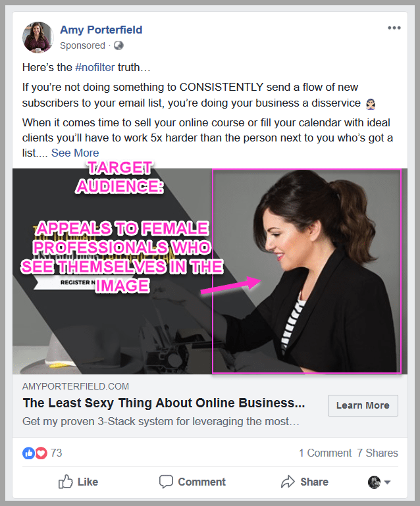
Task: Expand the post text with See More
Action: 75,153
